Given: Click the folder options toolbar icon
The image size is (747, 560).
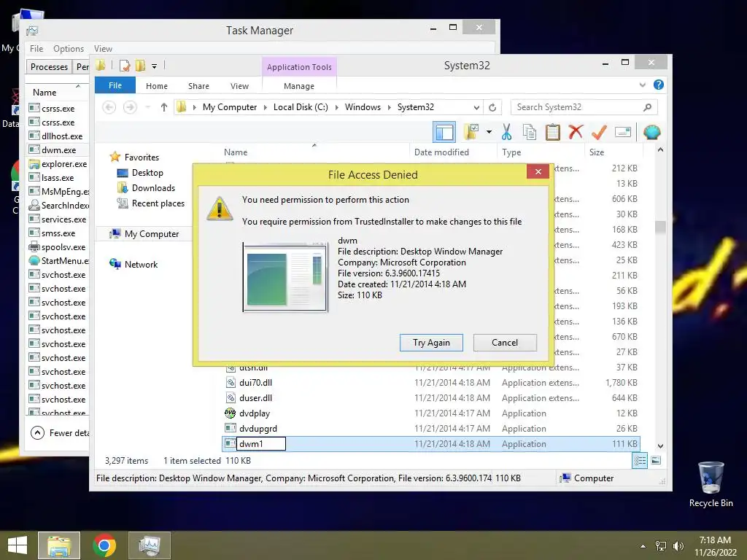Looking at the screenshot, I should (471, 132).
